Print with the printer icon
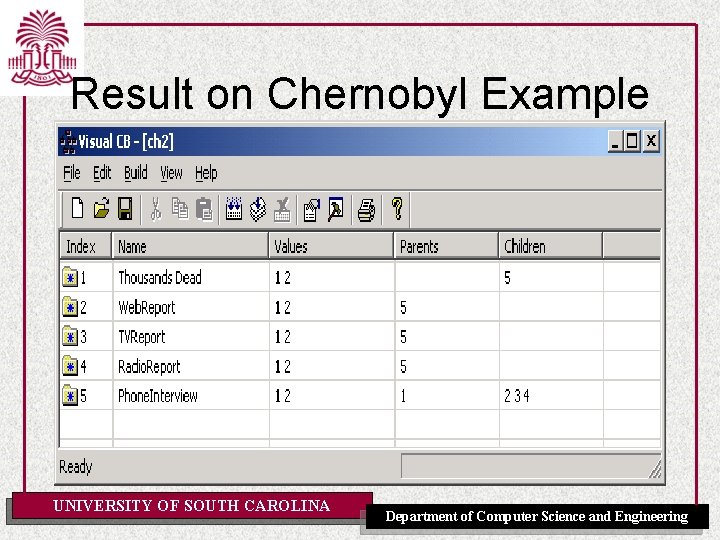720x540 pixels. pyautogui.click(x=366, y=210)
